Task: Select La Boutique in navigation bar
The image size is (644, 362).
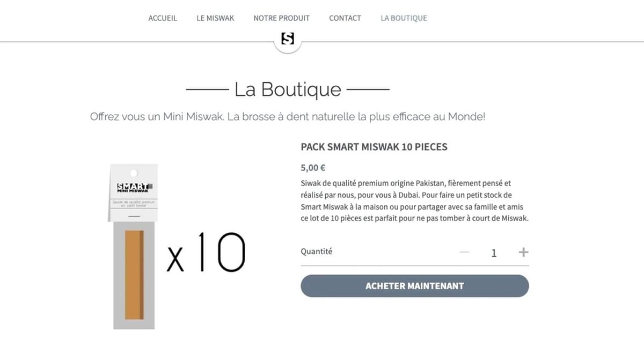Action: pos(404,18)
